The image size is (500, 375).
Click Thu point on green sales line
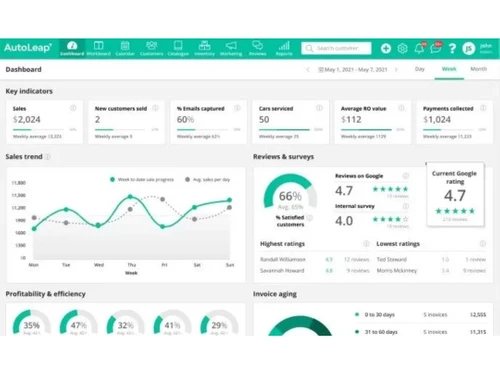tap(130, 197)
